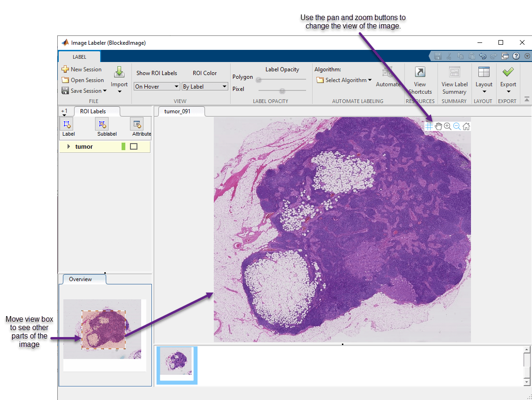Screen dimensions: 532x400
Task: Click the Sublabel icon
Action: [x=102, y=124]
